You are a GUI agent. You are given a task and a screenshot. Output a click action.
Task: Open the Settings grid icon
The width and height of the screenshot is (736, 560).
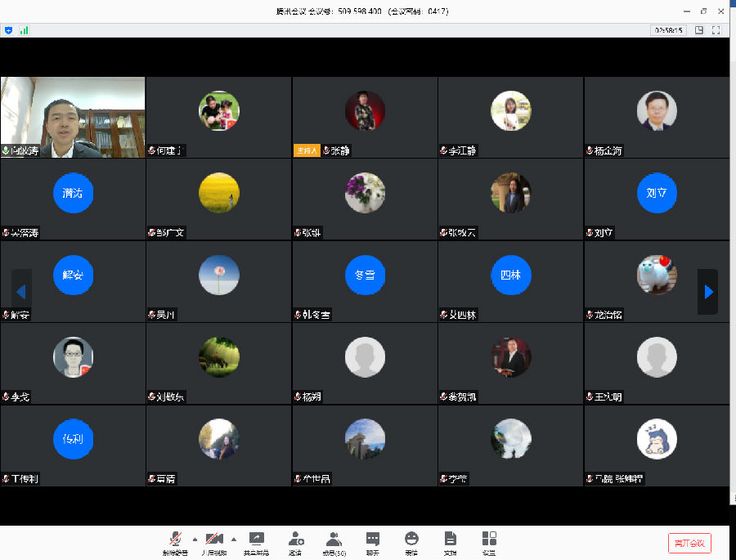489,541
